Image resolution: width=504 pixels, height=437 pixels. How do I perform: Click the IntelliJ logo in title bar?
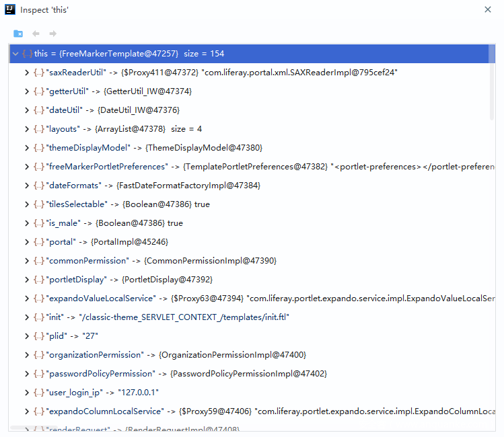coord(9,9)
